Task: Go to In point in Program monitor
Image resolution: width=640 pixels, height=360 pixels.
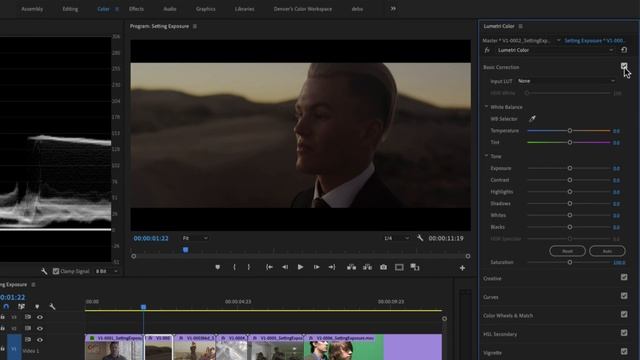Action: click(269, 267)
